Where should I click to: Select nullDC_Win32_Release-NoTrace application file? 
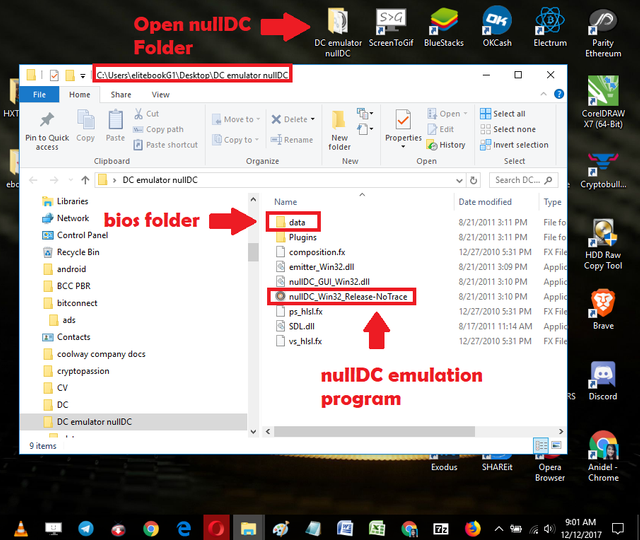(x=341, y=296)
